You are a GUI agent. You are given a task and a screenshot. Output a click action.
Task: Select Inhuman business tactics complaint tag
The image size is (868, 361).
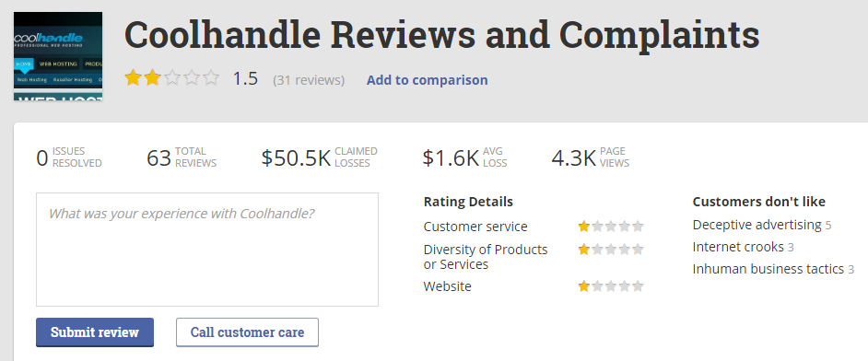pyautogui.click(x=773, y=269)
